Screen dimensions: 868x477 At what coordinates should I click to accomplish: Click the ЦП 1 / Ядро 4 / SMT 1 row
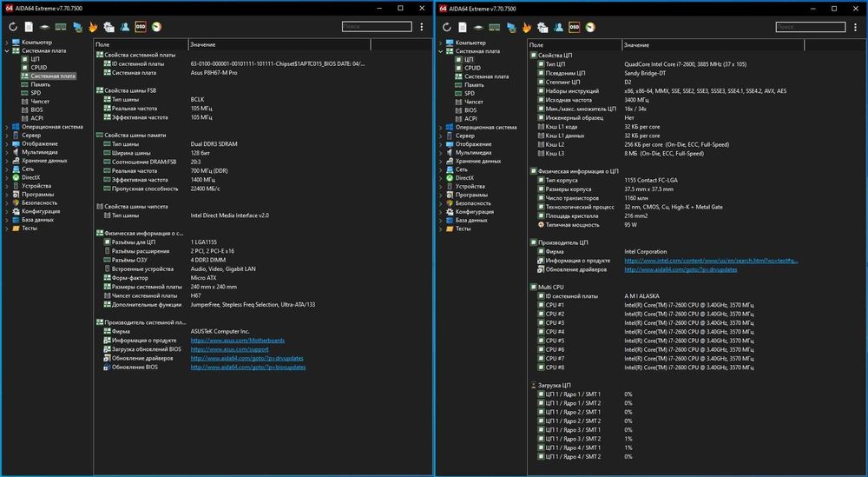(x=585, y=447)
